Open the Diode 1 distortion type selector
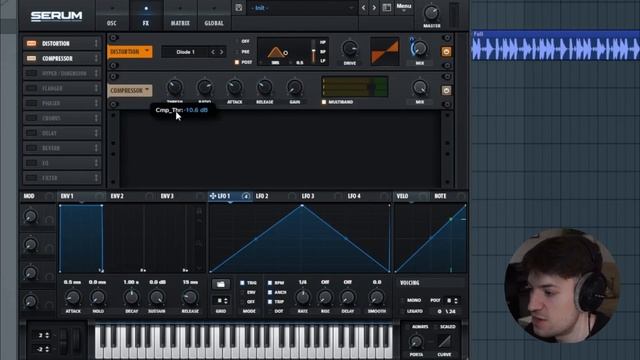 [186, 52]
